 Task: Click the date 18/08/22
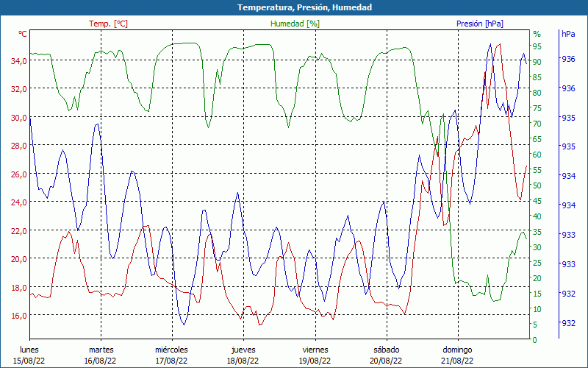click(x=243, y=361)
